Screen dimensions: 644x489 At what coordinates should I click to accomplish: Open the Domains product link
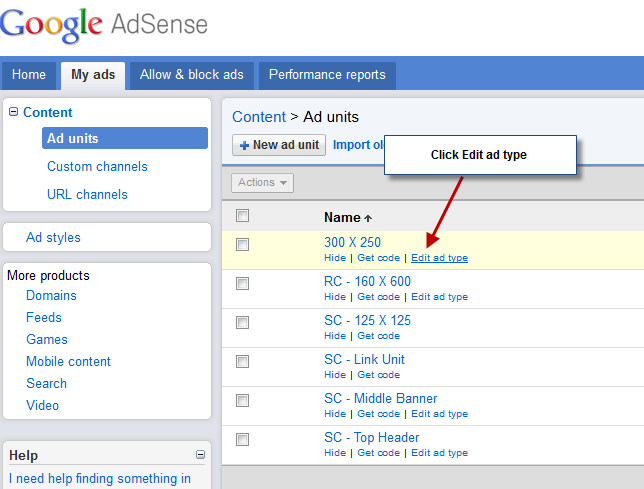point(51,296)
